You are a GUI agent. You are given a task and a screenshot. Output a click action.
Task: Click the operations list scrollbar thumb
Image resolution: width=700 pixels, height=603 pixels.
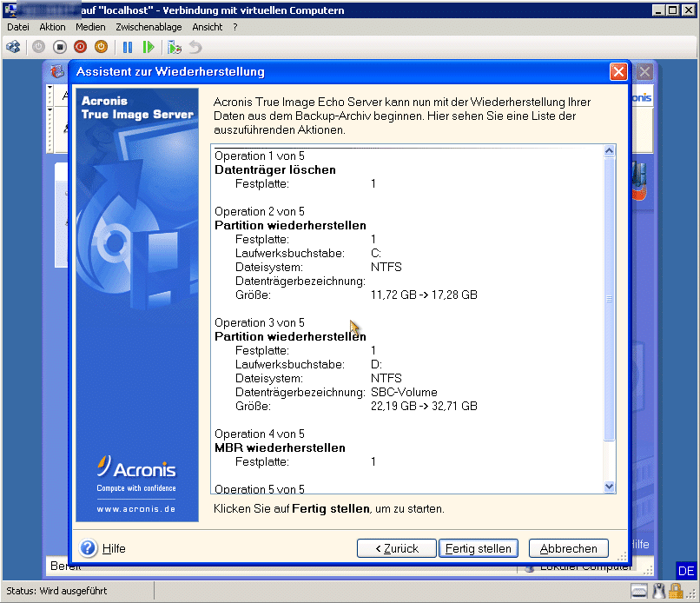[609, 299]
